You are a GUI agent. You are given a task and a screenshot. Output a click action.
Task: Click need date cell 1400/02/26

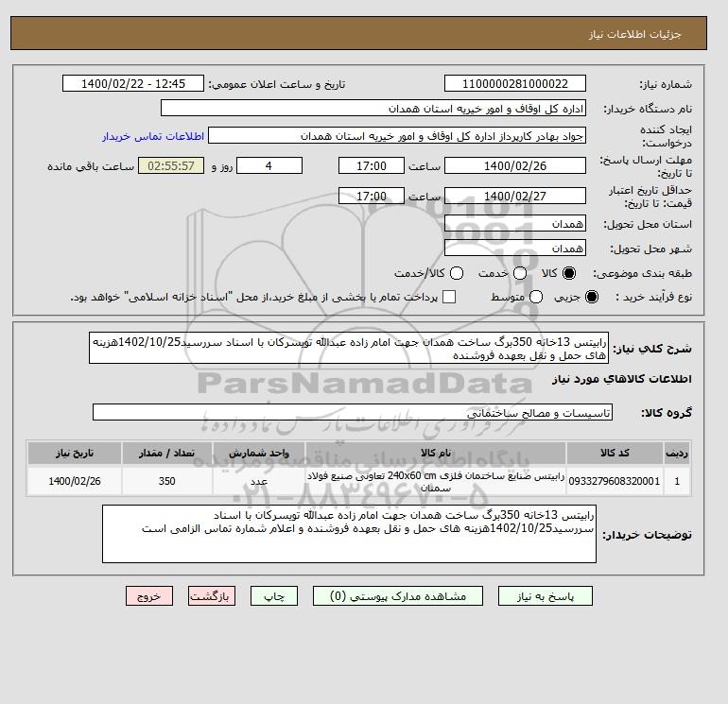[x=75, y=481]
